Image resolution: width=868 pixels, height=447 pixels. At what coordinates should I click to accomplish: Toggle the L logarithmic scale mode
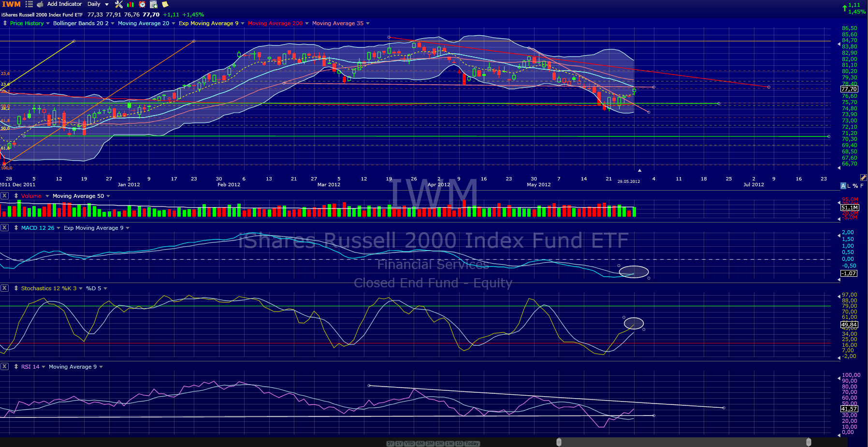(849, 186)
